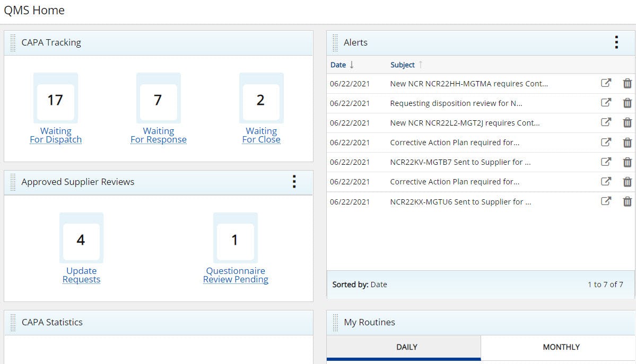Open the Waiting For Dispatch CAPA list
Screen dimensions: 636x364
56,135
